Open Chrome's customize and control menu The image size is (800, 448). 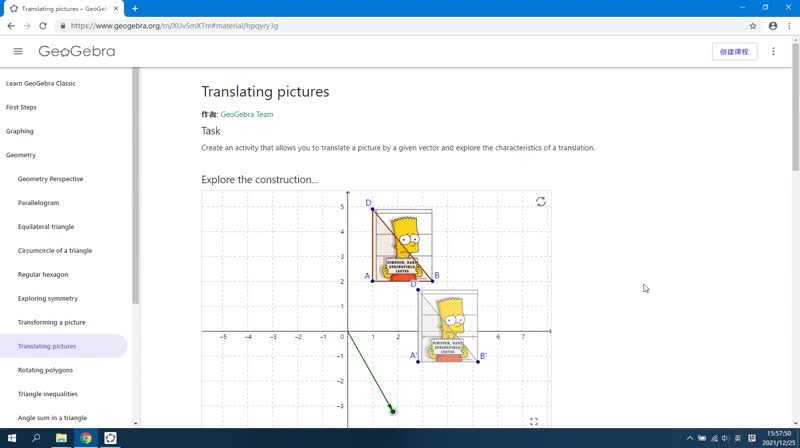pyautogui.click(x=789, y=26)
